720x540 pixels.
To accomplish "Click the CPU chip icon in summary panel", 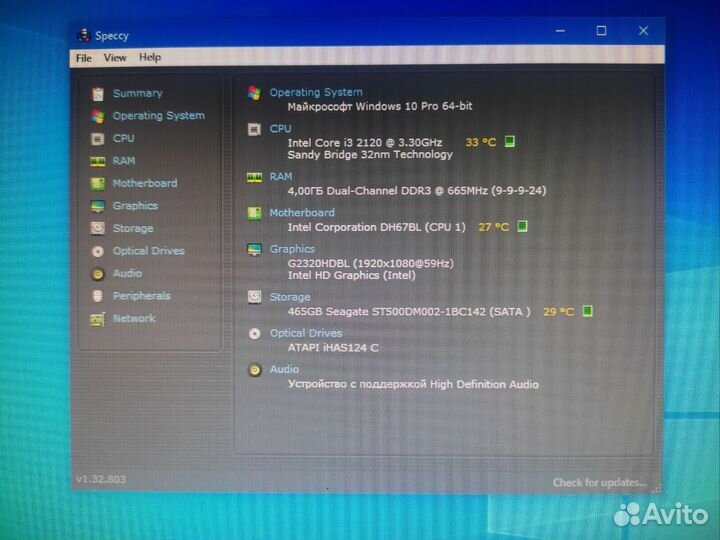I will point(254,129).
